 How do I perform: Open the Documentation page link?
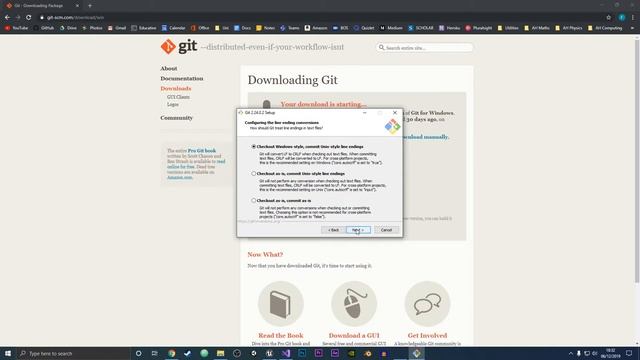[x=182, y=78]
